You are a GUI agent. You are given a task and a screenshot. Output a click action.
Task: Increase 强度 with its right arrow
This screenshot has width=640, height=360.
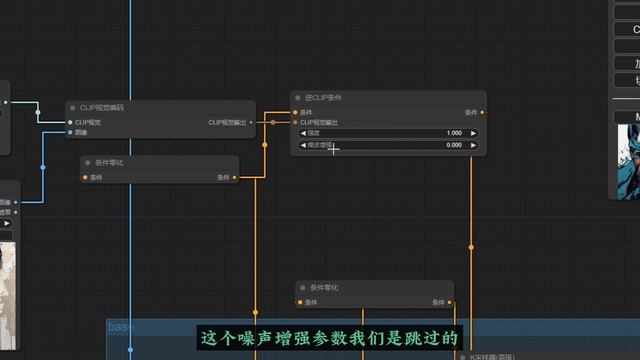473,133
